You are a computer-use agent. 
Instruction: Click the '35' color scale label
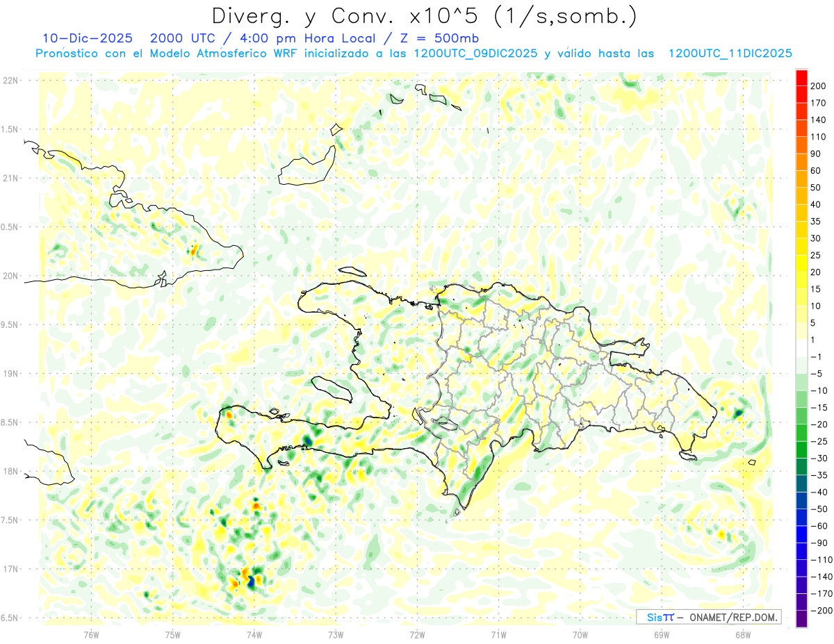817,222
